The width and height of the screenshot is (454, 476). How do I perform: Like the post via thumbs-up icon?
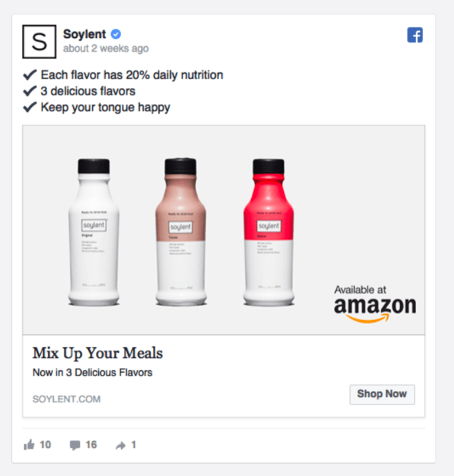point(29,445)
